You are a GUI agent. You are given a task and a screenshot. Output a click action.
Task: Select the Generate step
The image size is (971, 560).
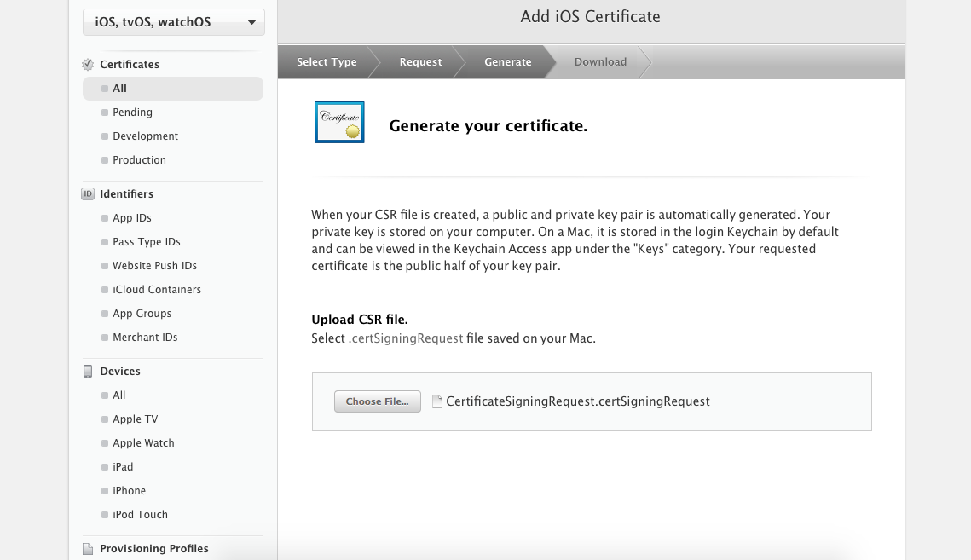(507, 62)
